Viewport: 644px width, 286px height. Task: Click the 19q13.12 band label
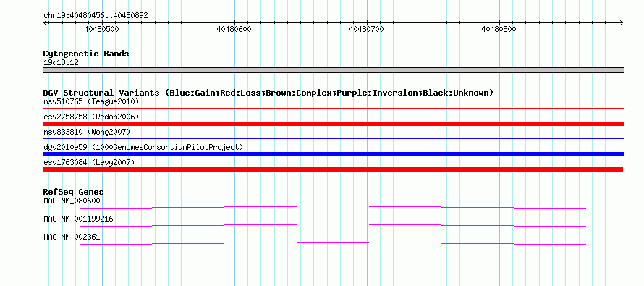point(61,63)
